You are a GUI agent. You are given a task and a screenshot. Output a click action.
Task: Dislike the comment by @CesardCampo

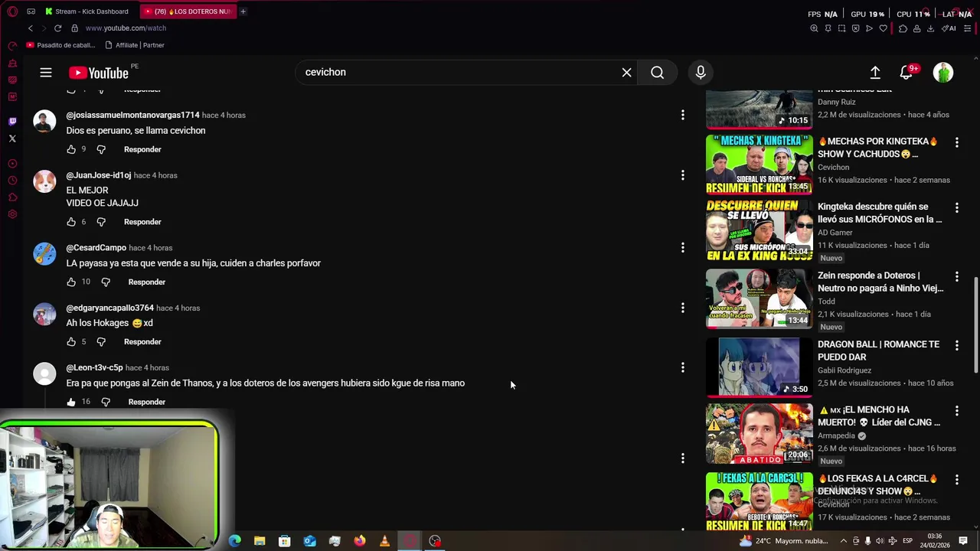coord(106,282)
